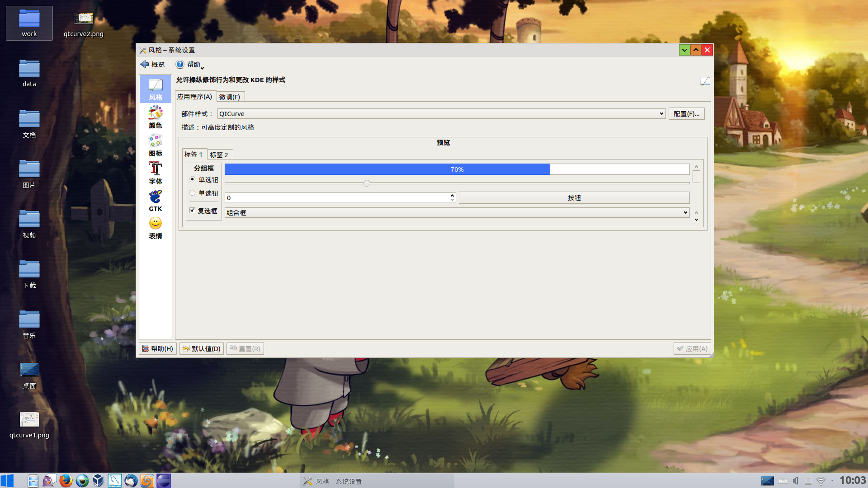
Task: Go back to 概览 overview
Action: 153,65
